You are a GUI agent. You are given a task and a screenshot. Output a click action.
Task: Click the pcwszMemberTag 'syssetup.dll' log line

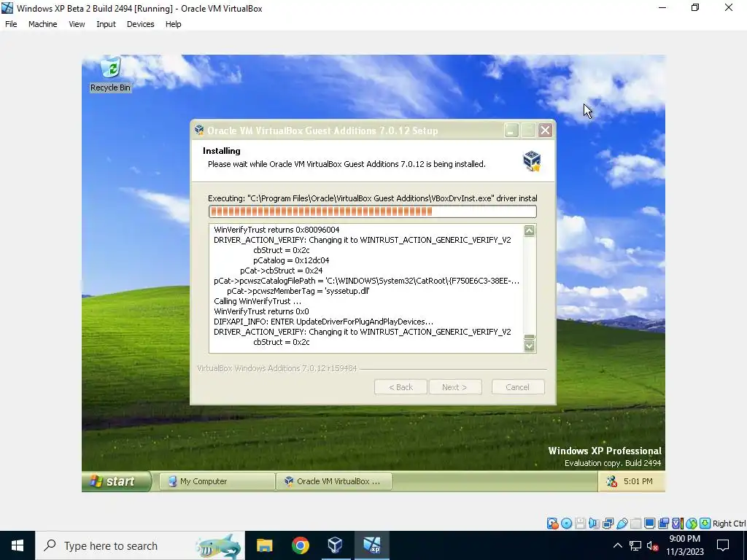click(x=298, y=291)
